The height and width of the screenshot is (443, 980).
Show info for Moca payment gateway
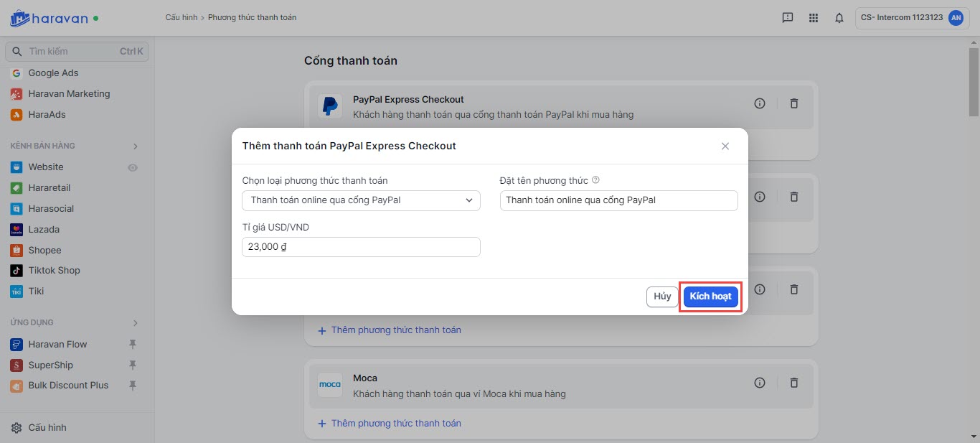point(760,383)
